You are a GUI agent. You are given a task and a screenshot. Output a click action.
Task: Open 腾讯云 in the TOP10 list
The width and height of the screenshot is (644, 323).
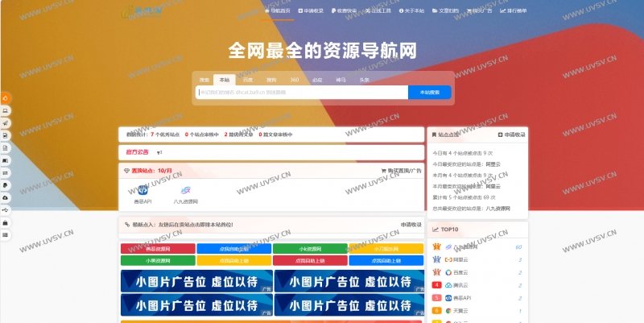[460, 285]
